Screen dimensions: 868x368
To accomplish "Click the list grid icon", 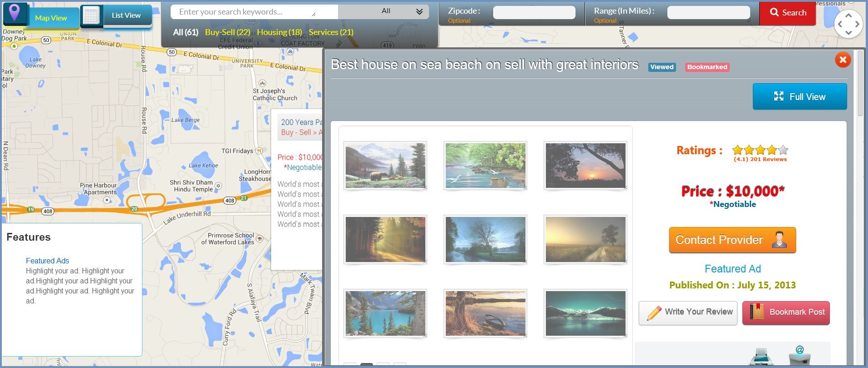I will [91, 16].
